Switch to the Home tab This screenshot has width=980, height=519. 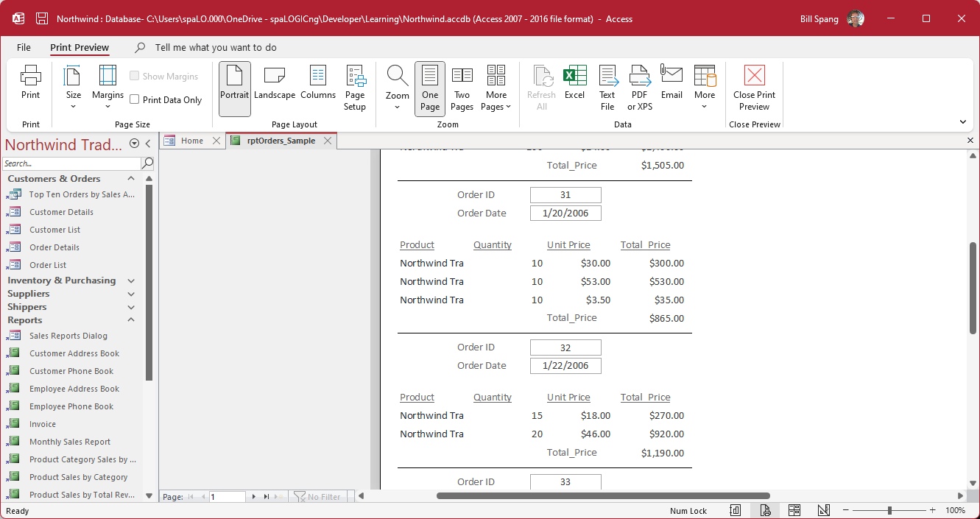[x=191, y=141]
